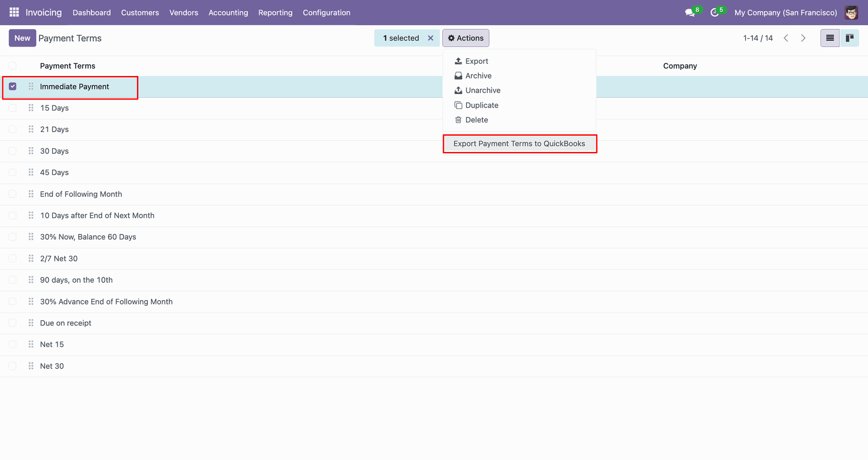Uncheck the Immediate Payment checkbox

coord(13,86)
